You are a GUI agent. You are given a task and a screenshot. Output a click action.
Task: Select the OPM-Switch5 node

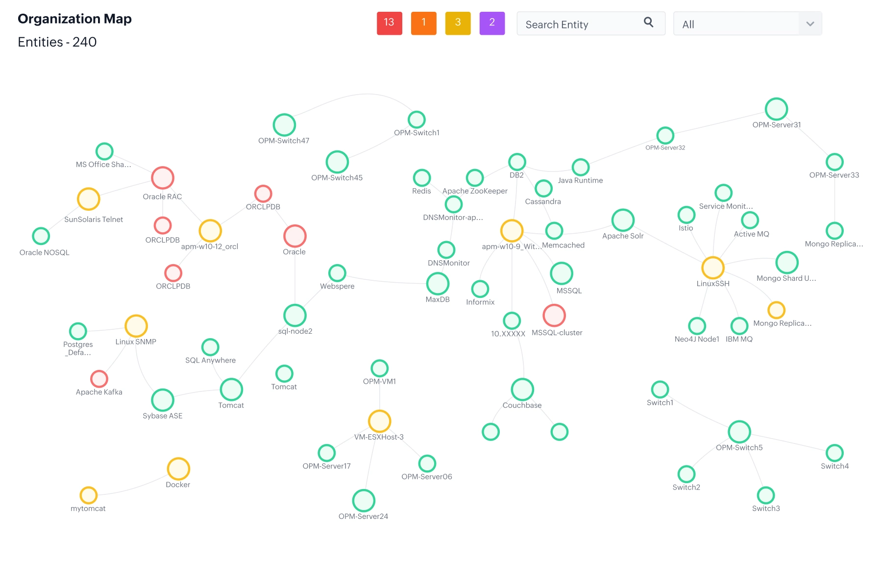pyautogui.click(x=739, y=432)
